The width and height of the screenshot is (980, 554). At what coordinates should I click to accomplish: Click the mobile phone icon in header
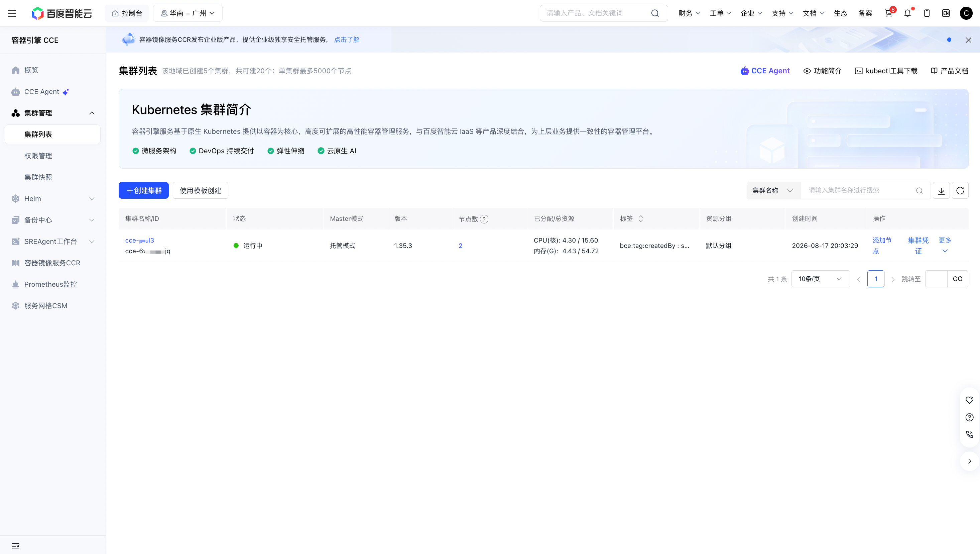coord(927,13)
